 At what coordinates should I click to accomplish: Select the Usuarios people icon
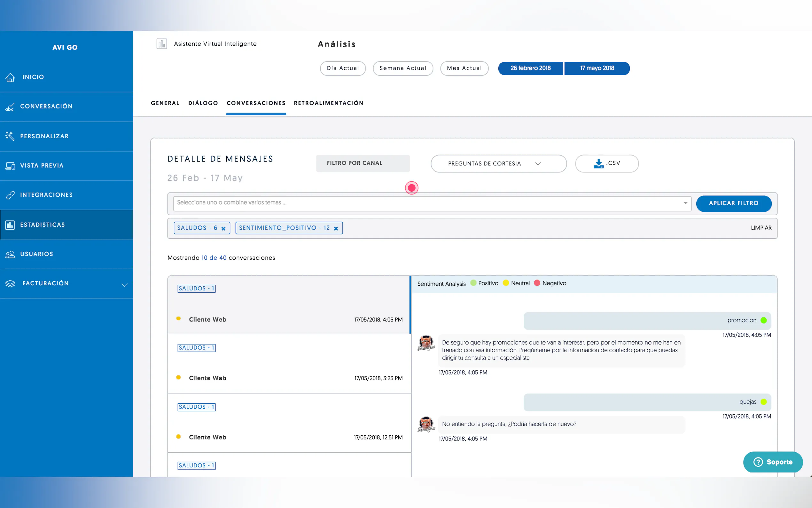11,254
